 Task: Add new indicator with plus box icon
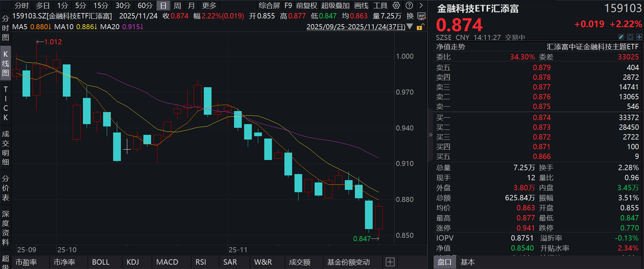390,262
